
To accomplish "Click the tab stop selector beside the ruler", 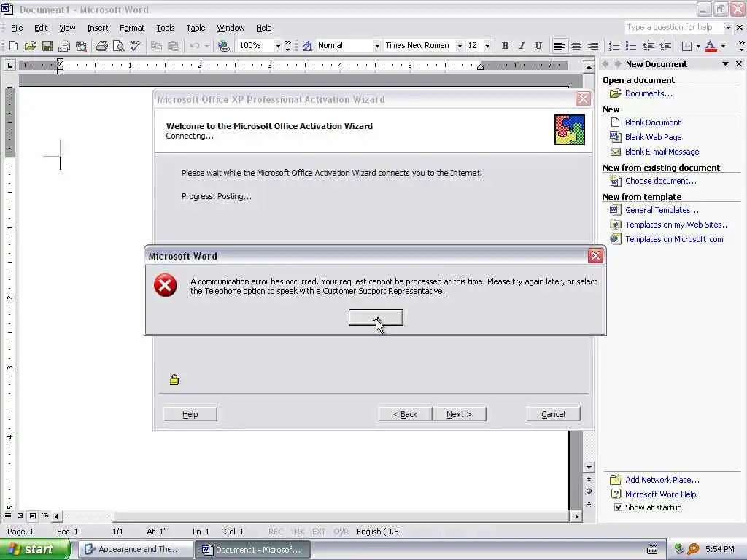I will pyautogui.click(x=9, y=65).
